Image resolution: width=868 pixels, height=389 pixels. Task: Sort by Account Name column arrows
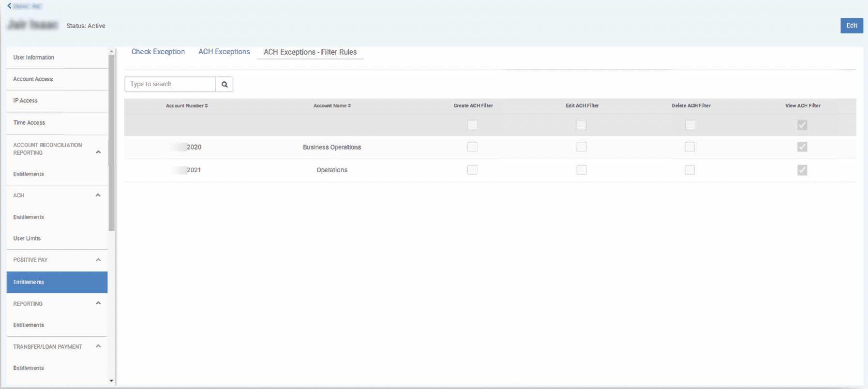349,106
